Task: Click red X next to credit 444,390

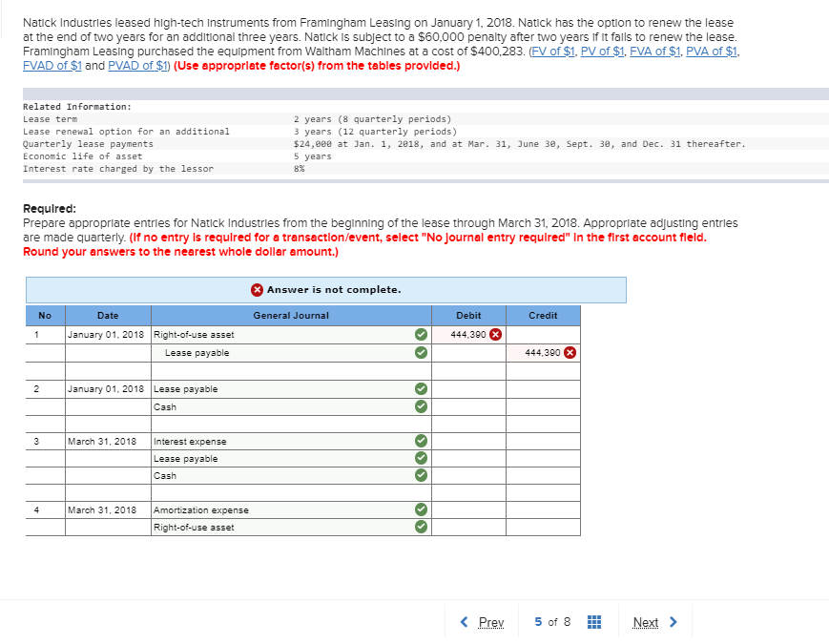Action: click(x=570, y=353)
